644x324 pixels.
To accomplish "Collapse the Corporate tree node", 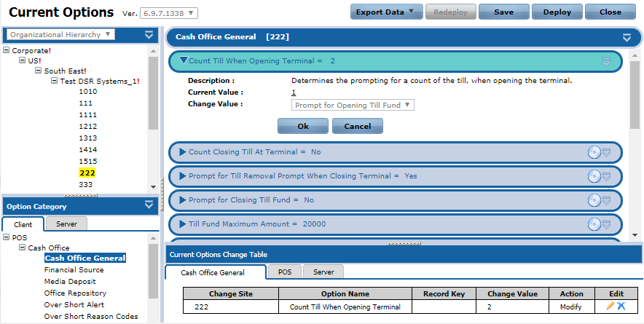I will (x=6, y=50).
